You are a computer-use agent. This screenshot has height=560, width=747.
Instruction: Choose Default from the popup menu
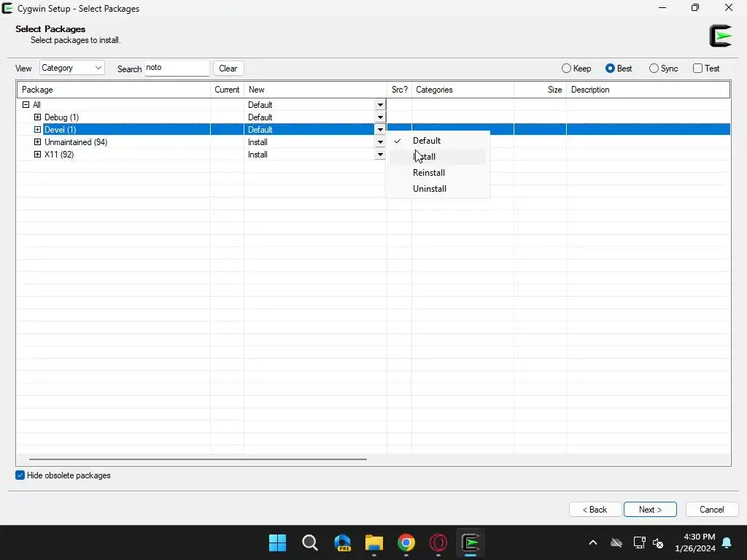[438, 141]
